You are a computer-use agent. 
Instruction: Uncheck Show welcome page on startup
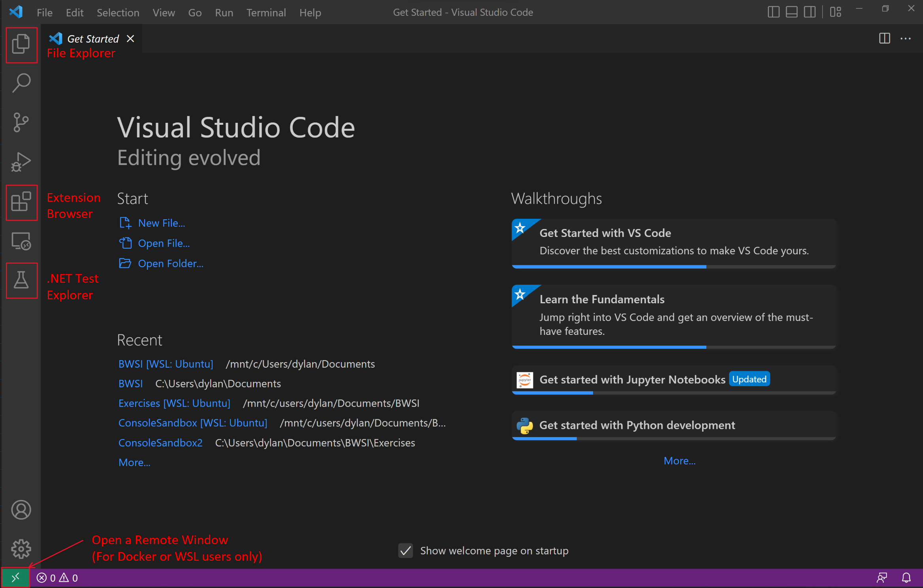point(405,550)
